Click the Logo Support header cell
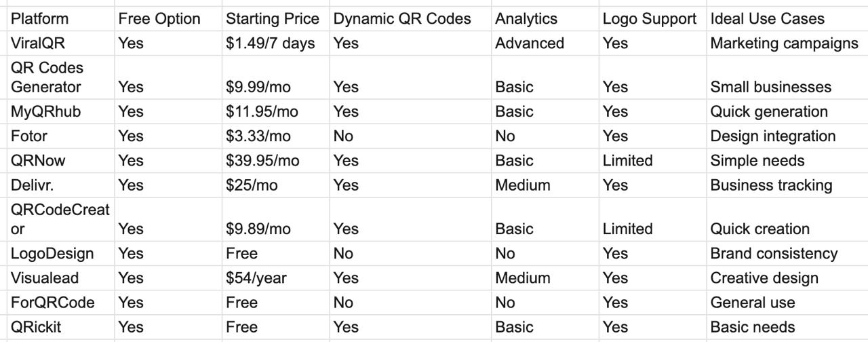 pyautogui.click(x=649, y=19)
